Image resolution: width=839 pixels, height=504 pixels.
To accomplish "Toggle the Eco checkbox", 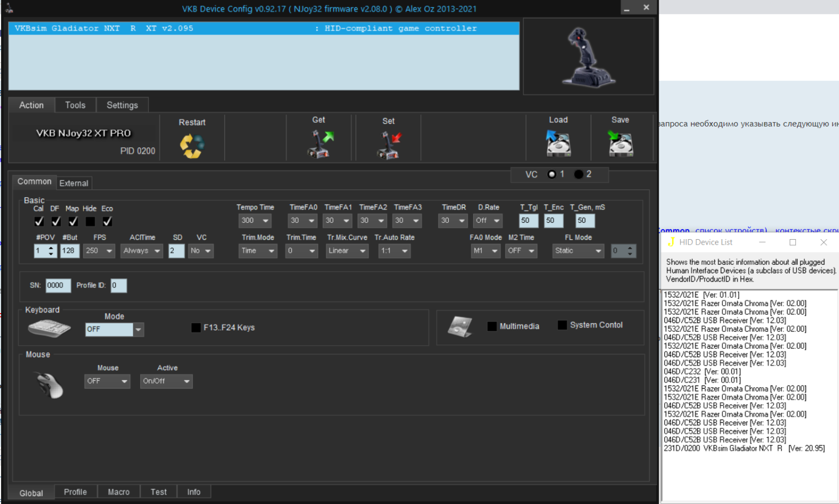I will click(x=107, y=221).
